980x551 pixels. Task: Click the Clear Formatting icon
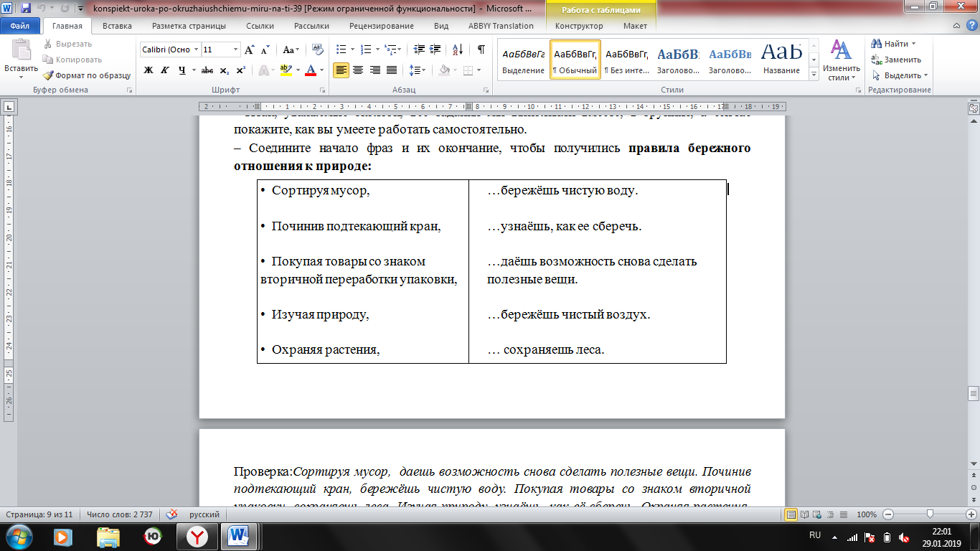coord(316,50)
